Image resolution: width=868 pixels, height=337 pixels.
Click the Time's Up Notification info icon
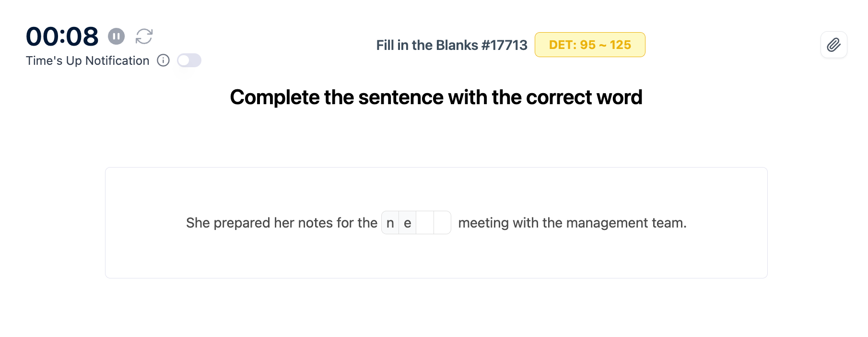coord(163,60)
